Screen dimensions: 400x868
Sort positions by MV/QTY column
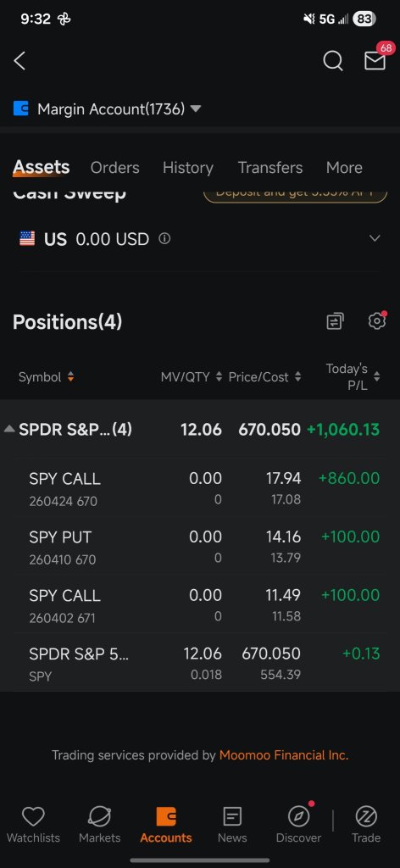[192, 377]
